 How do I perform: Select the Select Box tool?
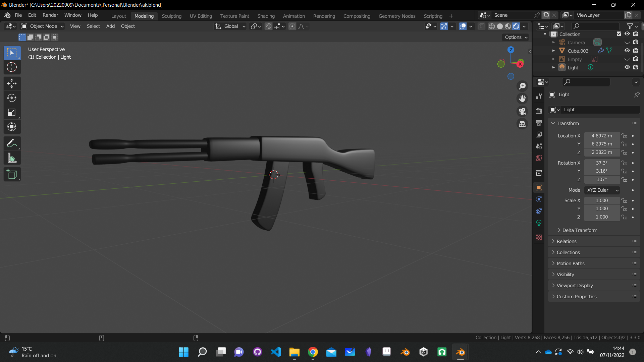pos(12,53)
